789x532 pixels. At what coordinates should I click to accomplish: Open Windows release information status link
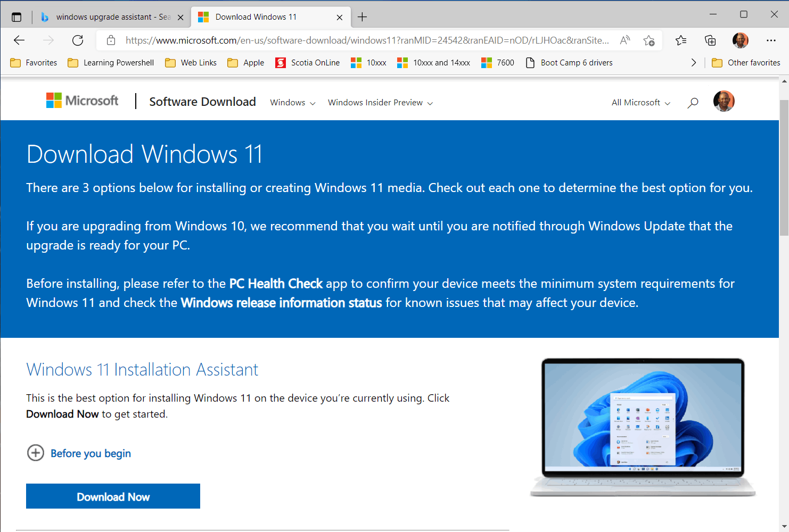click(282, 303)
